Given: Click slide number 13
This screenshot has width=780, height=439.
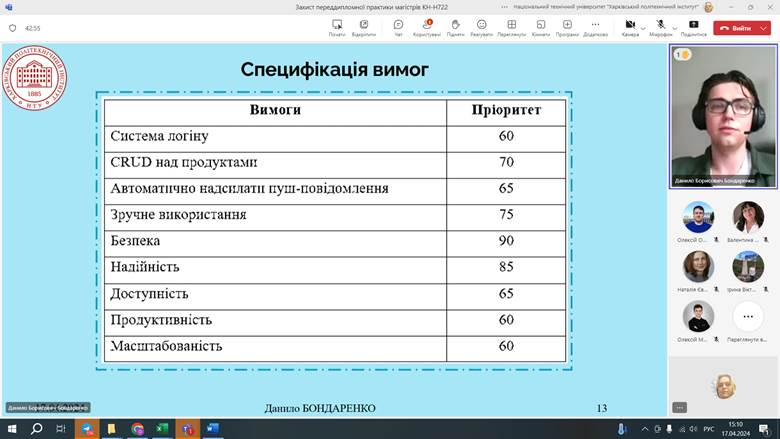Looking at the screenshot, I should 601,408.
